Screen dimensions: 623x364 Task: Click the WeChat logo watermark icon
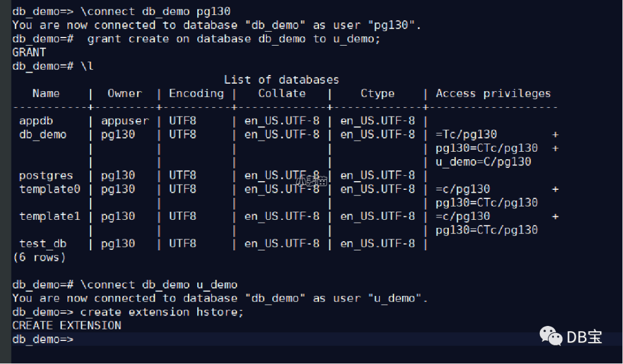[x=550, y=335]
